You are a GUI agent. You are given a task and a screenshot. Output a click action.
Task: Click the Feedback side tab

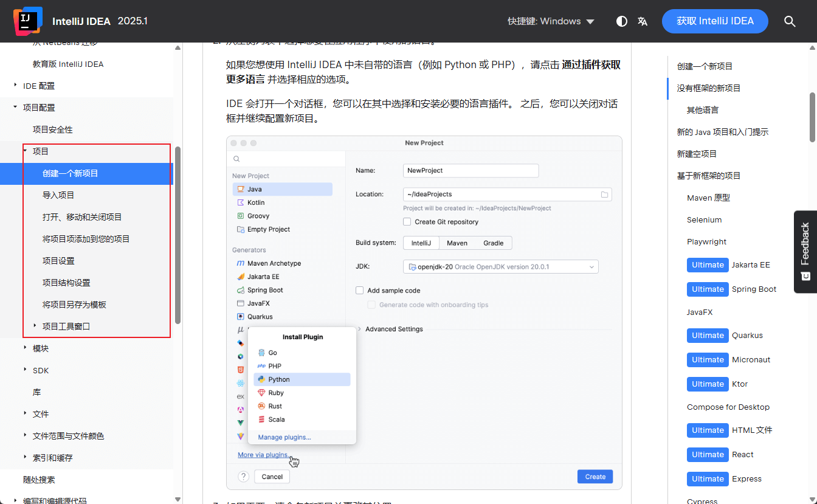tap(805, 252)
